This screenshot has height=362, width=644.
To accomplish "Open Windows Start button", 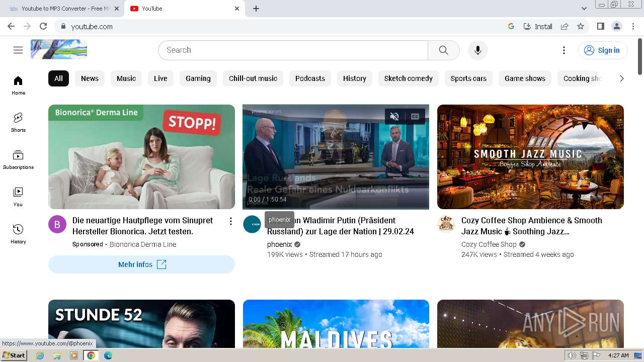I will [x=14, y=355].
